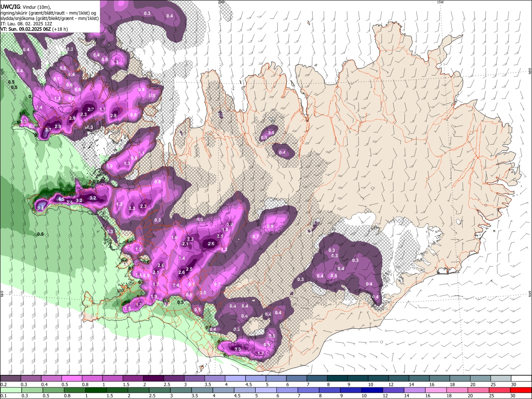The width and height of the screenshot is (532, 399).
Task: Pick the bottom legend swatch between 25 and 30
Action: pyautogui.click(x=499, y=390)
